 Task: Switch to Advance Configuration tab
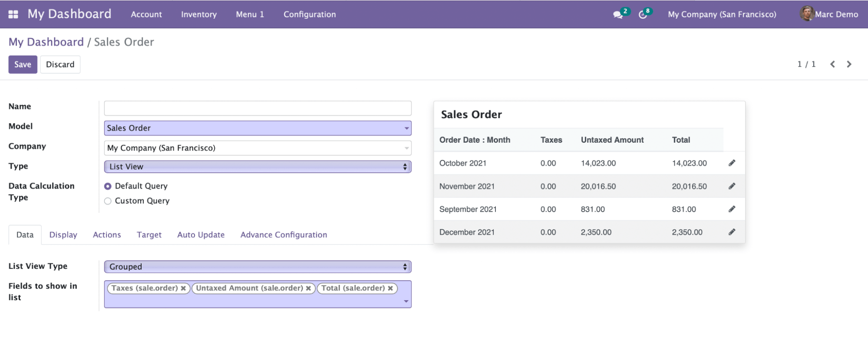[x=284, y=235]
